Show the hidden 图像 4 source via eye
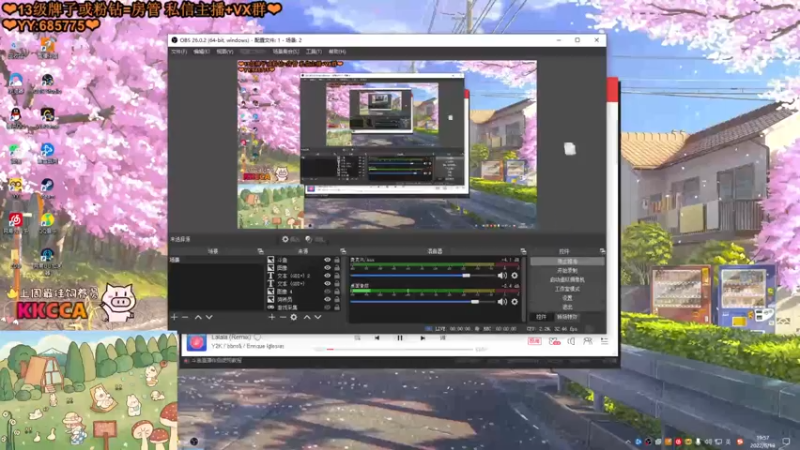 pos(328,291)
